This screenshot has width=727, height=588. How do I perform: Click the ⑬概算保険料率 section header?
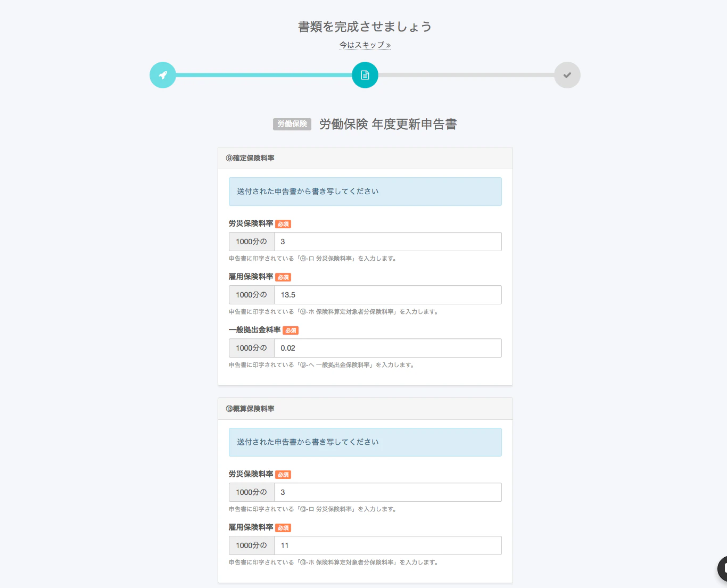(365, 409)
